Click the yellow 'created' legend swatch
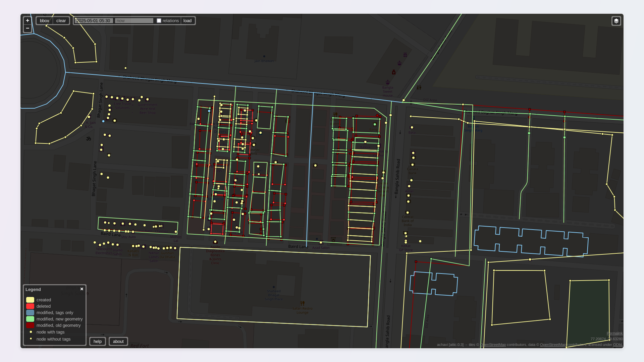 (x=30, y=300)
